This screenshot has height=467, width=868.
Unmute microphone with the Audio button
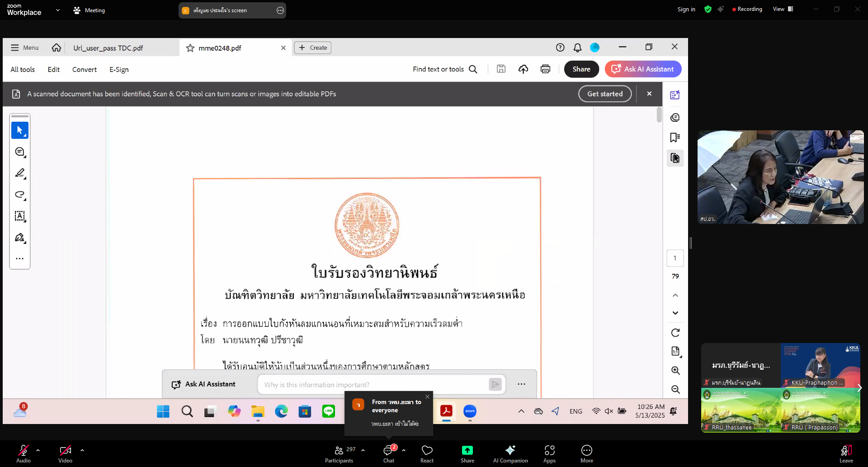coord(24,454)
